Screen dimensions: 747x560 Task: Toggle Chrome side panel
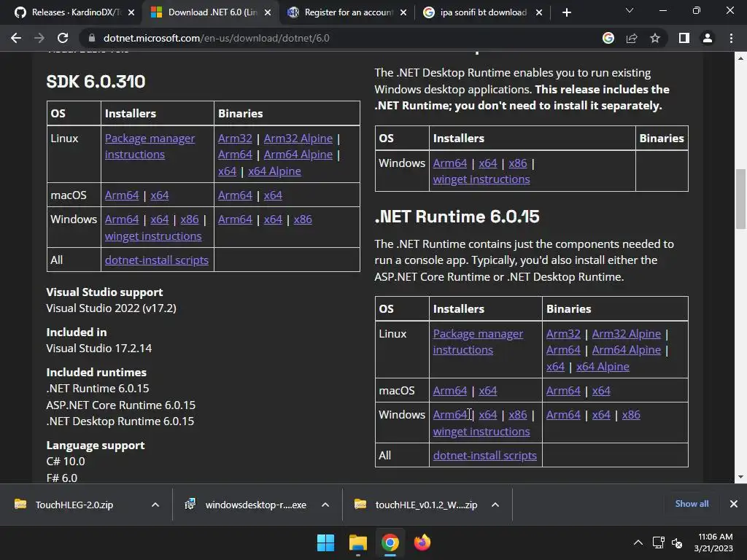684,38
